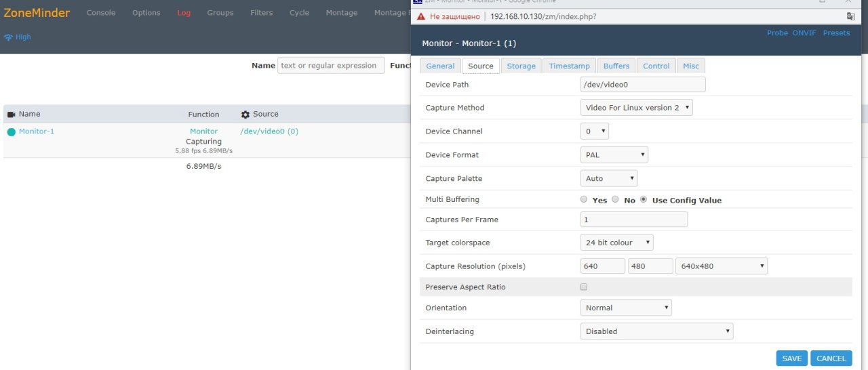This screenshot has height=370, width=868.
Task: Open Cycle in ZoneMinder navbar
Action: pyautogui.click(x=299, y=13)
